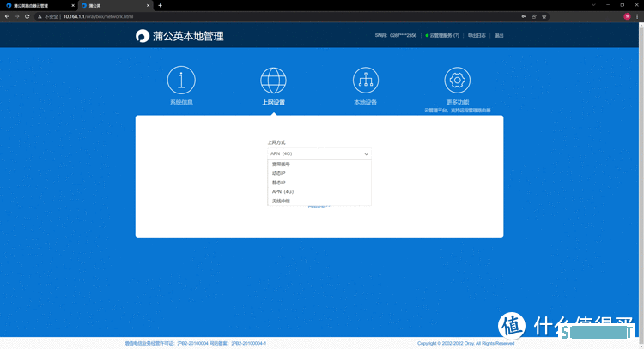Click the 不安全 site warning icon
This screenshot has height=349, width=644.
click(x=39, y=17)
